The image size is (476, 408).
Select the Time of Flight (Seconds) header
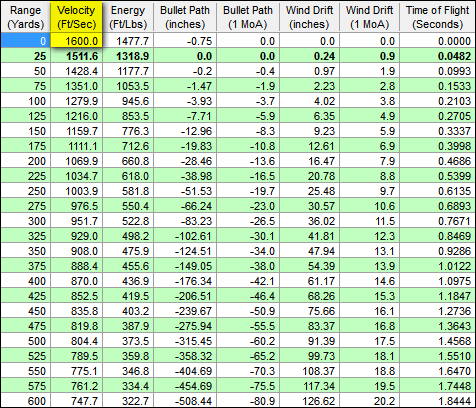(437, 17)
